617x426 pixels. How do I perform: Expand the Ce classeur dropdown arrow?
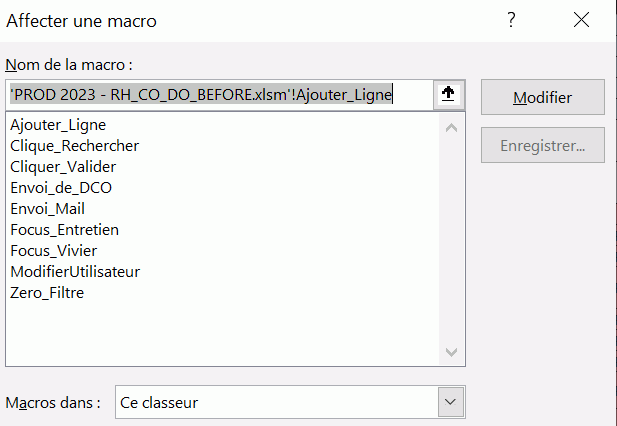tap(449, 403)
